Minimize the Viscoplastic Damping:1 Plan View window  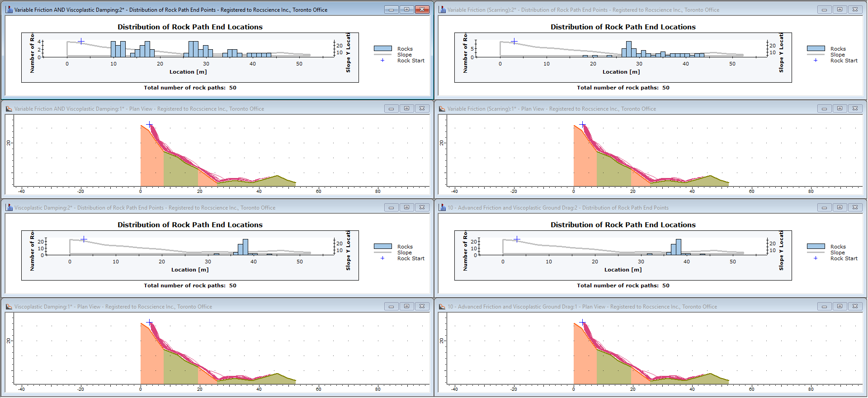click(391, 306)
